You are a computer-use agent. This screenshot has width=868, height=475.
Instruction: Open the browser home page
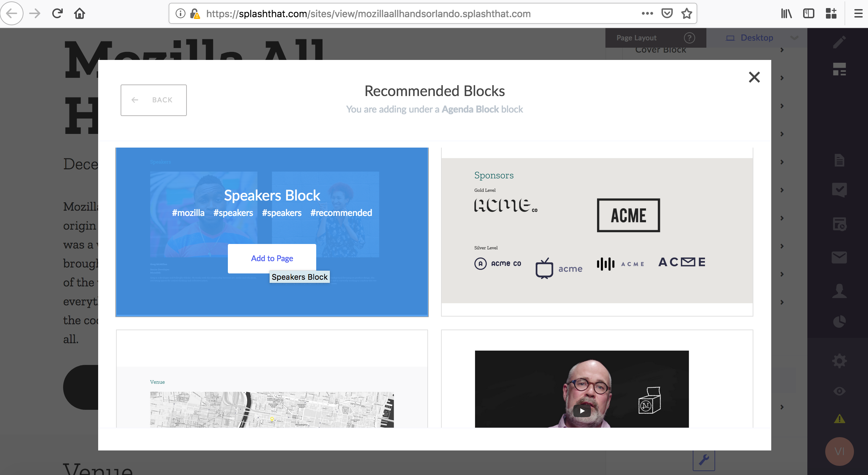pos(80,13)
